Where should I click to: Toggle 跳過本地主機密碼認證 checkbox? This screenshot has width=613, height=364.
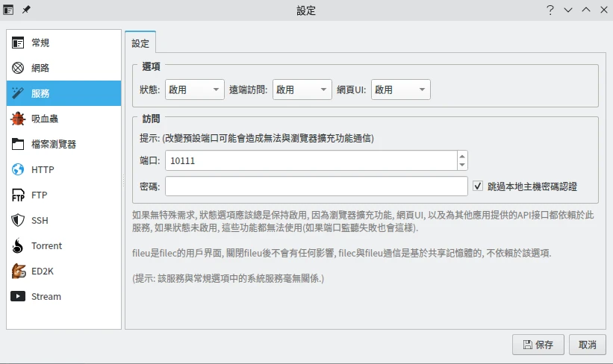478,186
